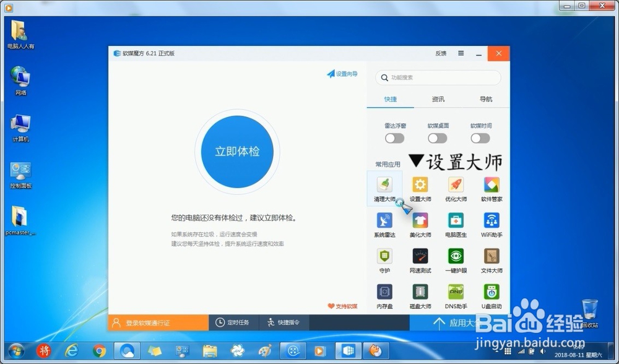
Task: Switch to 资讯 tab
Action: (438, 99)
